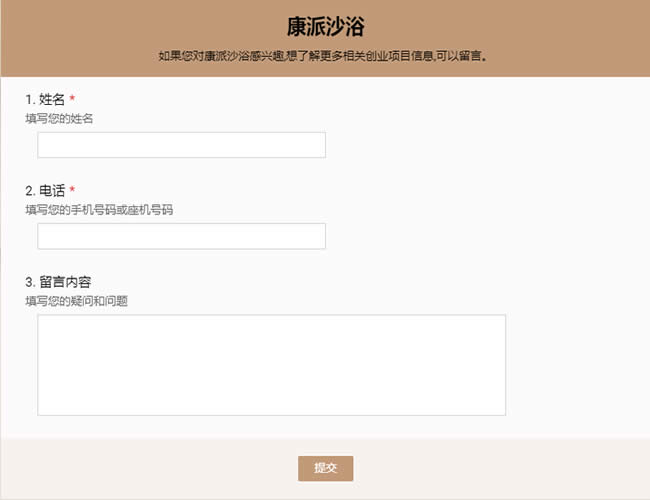
Task: Click the 姓名 name input field
Action: pos(182,145)
